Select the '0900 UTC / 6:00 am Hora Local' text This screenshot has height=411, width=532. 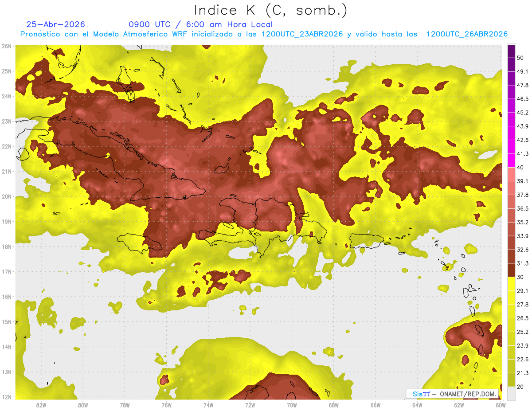tap(201, 24)
